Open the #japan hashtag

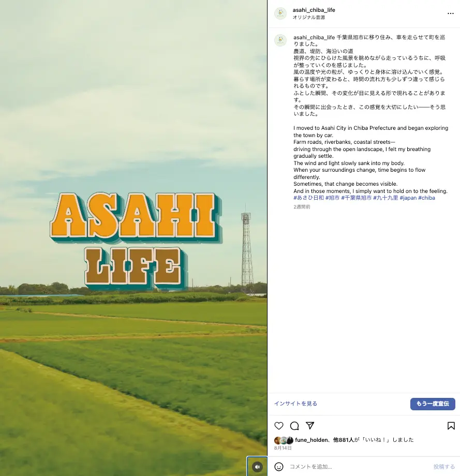[x=408, y=198]
